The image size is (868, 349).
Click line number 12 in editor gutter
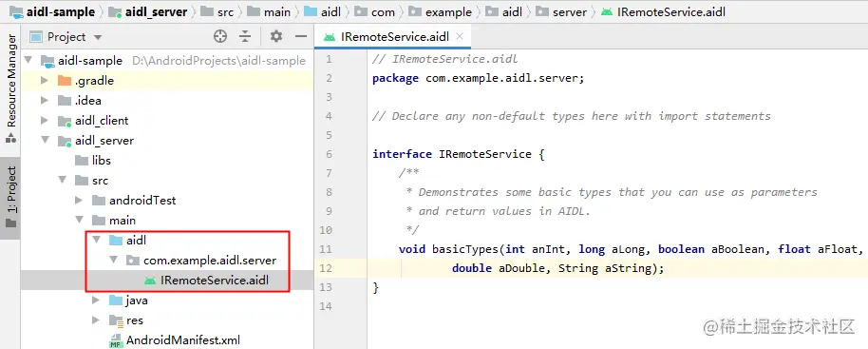tap(326, 267)
